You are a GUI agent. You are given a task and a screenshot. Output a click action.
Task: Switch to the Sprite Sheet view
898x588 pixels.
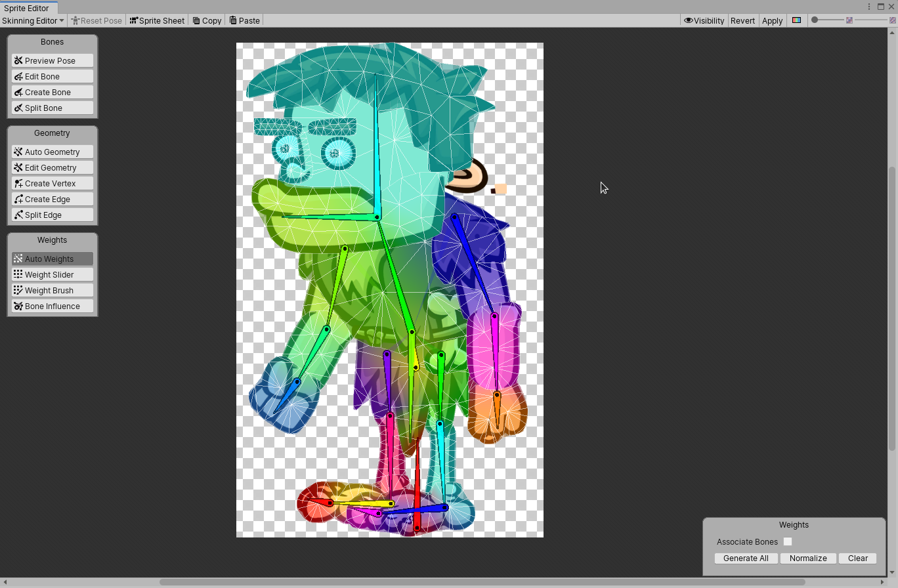point(157,20)
